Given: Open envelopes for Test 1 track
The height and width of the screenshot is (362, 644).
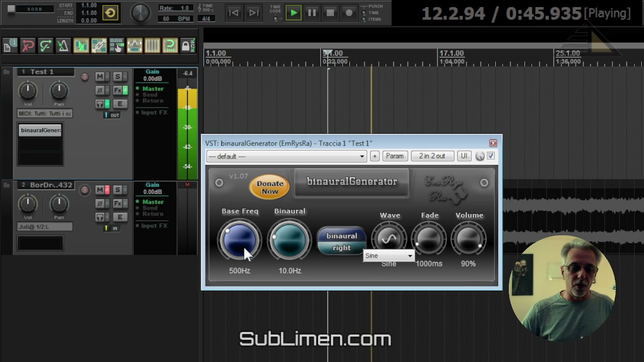Looking at the screenshot, I should point(120,104).
